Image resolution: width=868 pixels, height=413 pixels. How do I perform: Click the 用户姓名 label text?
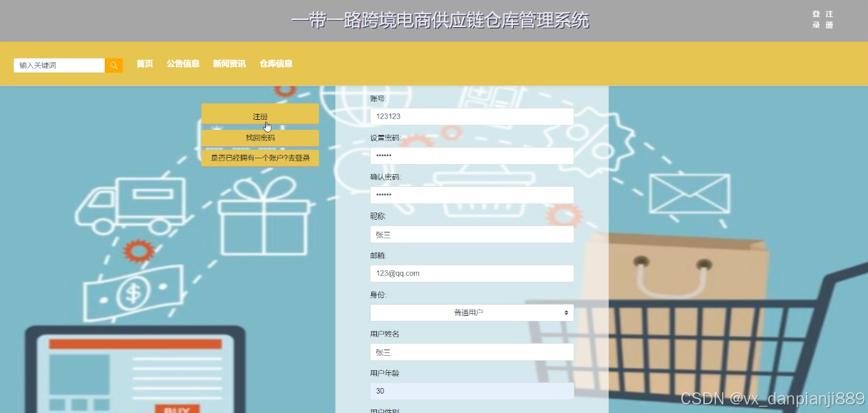pos(385,334)
